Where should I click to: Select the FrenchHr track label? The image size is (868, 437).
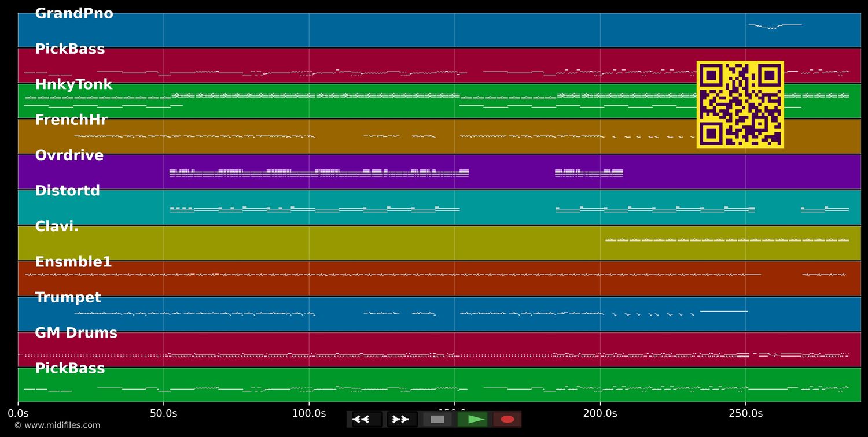coord(71,120)
